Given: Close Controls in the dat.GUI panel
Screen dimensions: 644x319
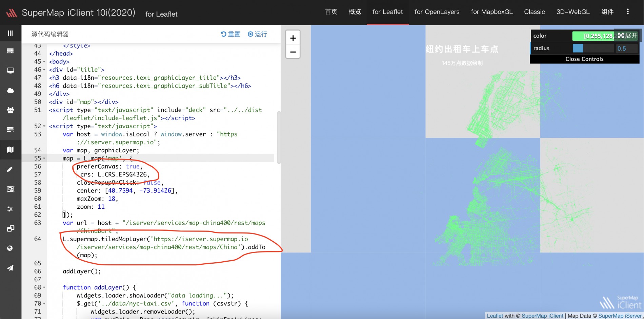Looking at the screenshot, I should (584, 59).
